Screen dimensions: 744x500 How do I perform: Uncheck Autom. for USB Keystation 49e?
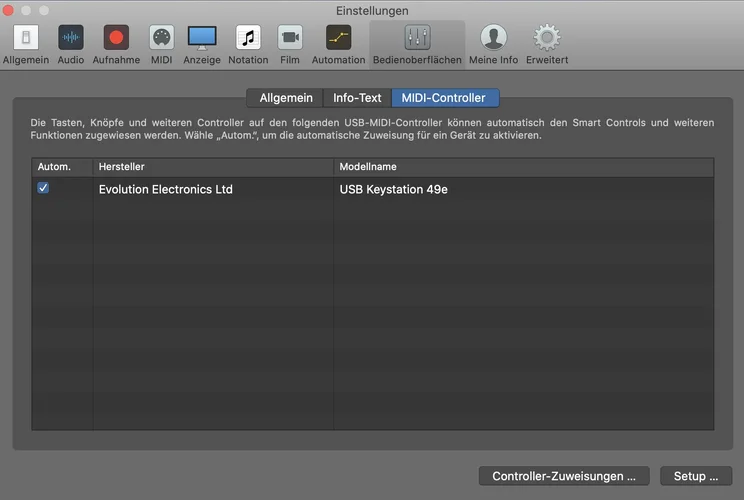[x=43, y=188]
